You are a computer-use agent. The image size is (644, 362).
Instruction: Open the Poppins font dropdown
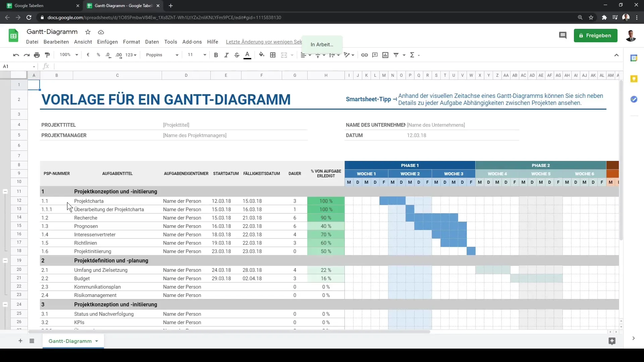(x=162, y=55)
